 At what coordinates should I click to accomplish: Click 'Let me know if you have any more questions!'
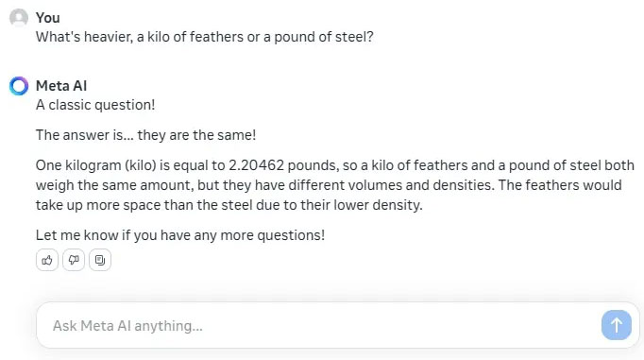[x=180, y=235]
